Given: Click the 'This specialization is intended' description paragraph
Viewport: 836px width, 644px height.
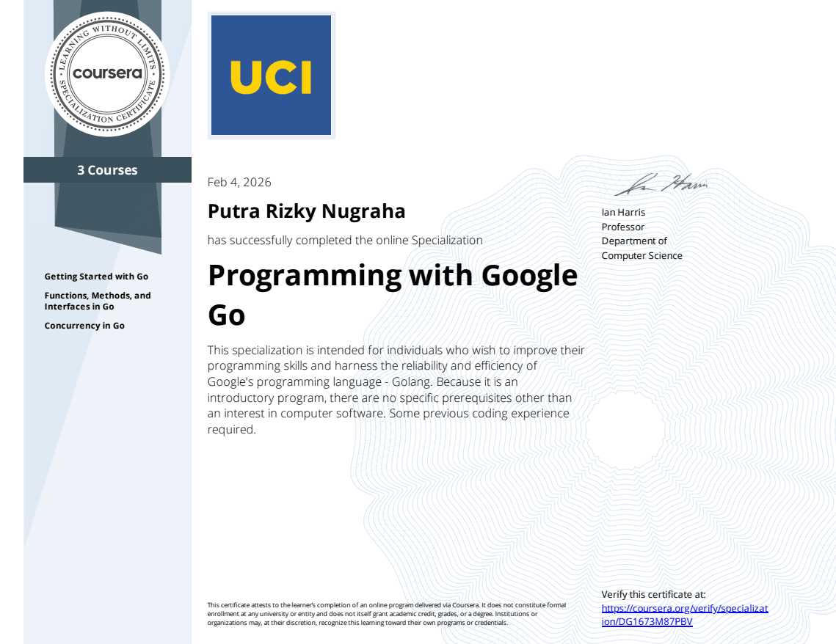Looking at the screenshot, I should 396,389.
